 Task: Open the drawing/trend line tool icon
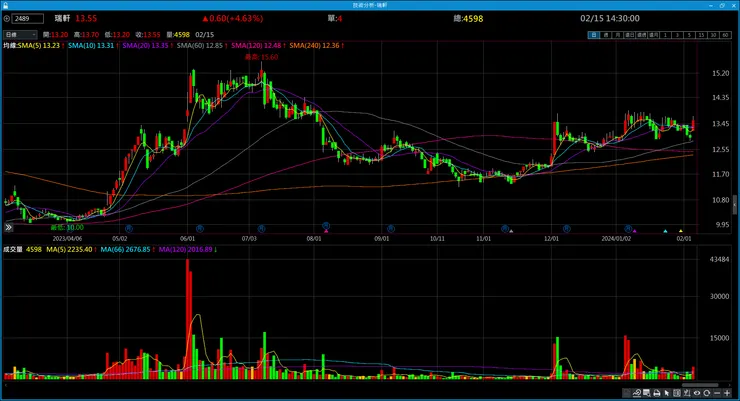click(x=637, y=393)
